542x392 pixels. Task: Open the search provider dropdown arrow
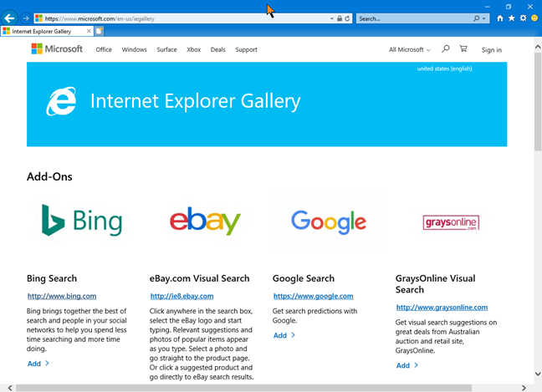pyautogui.click(x=484, y=18)
